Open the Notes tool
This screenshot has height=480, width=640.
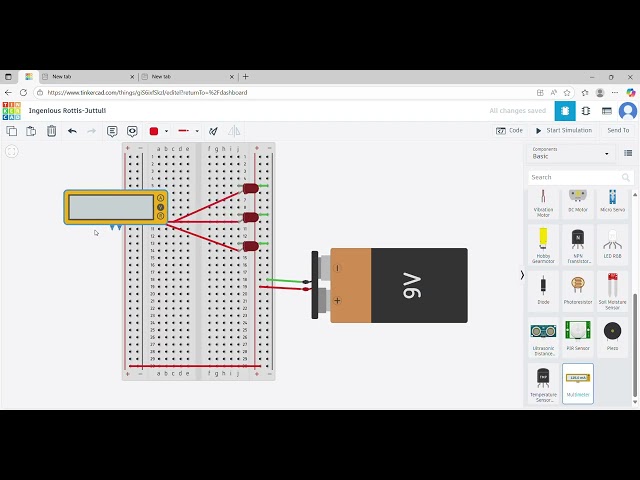click(x=112, y=131)
